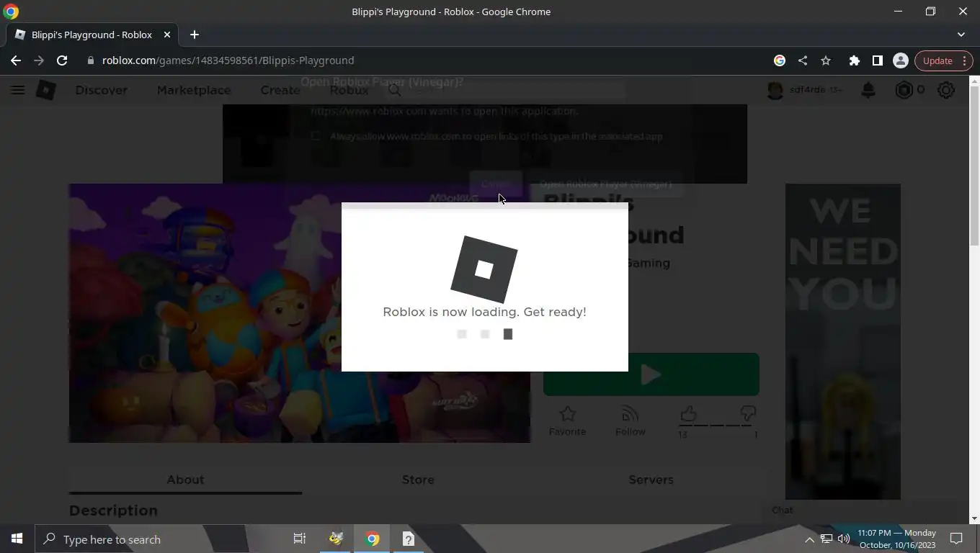Click the page vertical scrollbar
This screenshot has width=980, height=553.
(974, 166)
